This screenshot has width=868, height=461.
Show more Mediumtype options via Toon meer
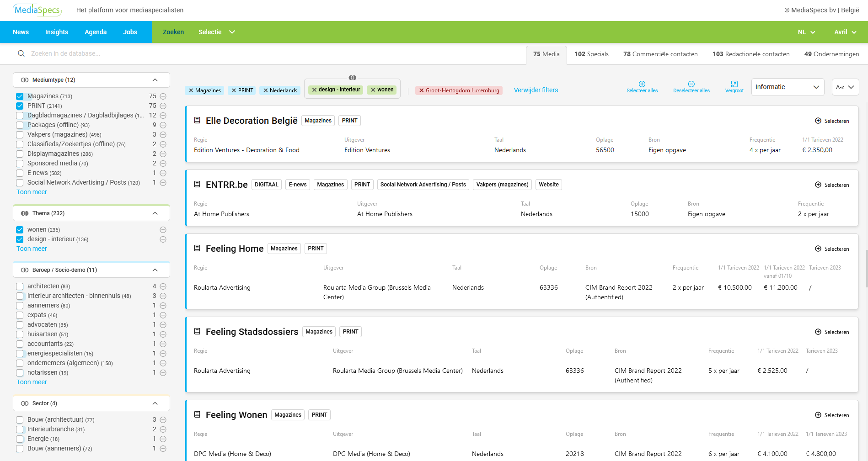(32, 192)
